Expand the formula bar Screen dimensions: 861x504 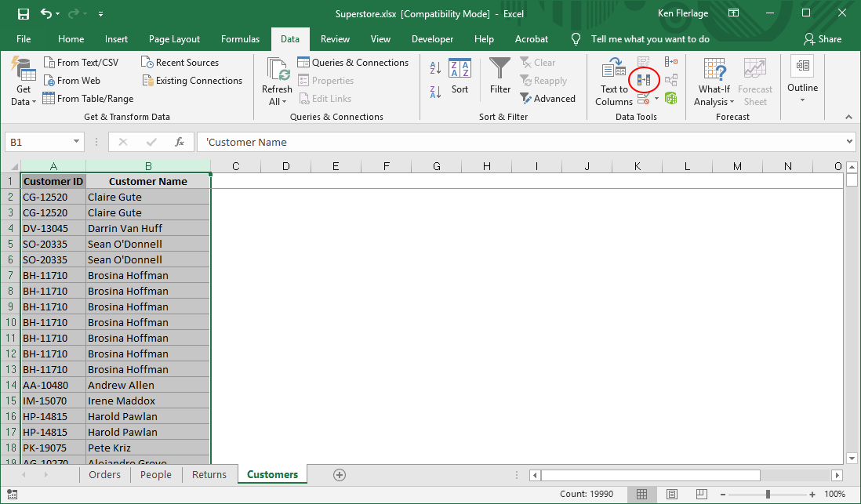[850, 142]
